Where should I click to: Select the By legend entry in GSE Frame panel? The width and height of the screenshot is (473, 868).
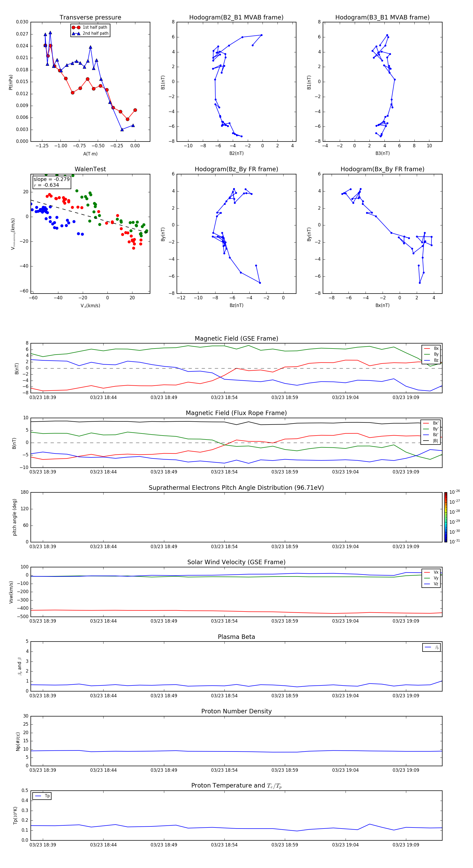pyautogui.click(x=431, y=354)
